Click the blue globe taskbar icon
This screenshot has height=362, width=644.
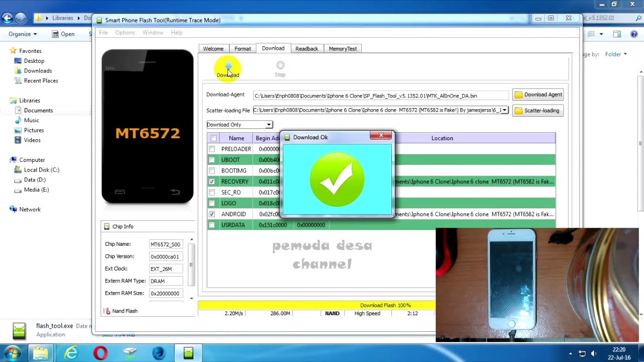click(158, 353)
